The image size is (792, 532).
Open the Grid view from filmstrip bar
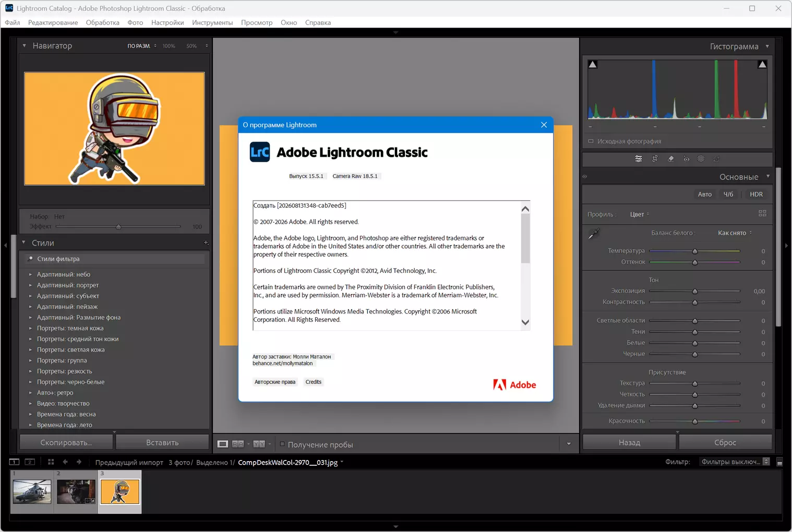[51, 462]
